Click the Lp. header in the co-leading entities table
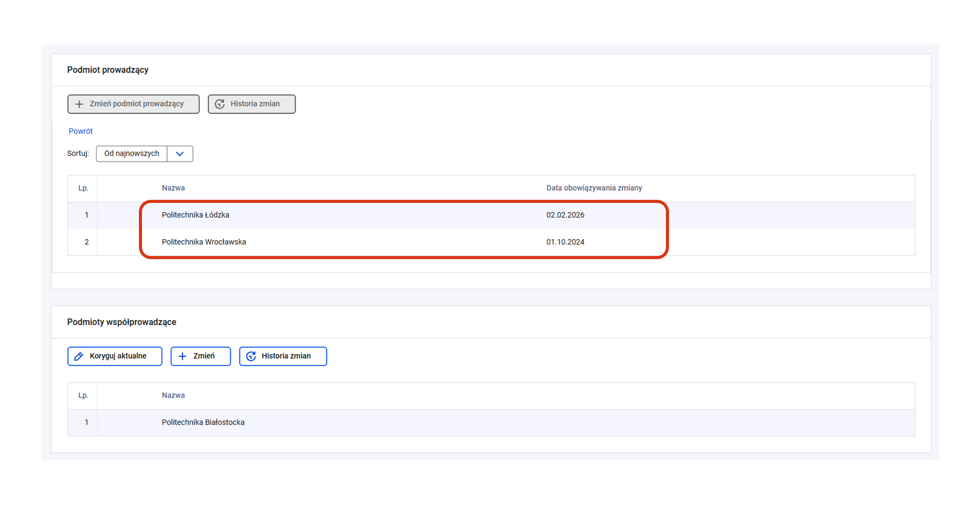Image resolution: width=980 pixels, height=529 pixels. 83,396
